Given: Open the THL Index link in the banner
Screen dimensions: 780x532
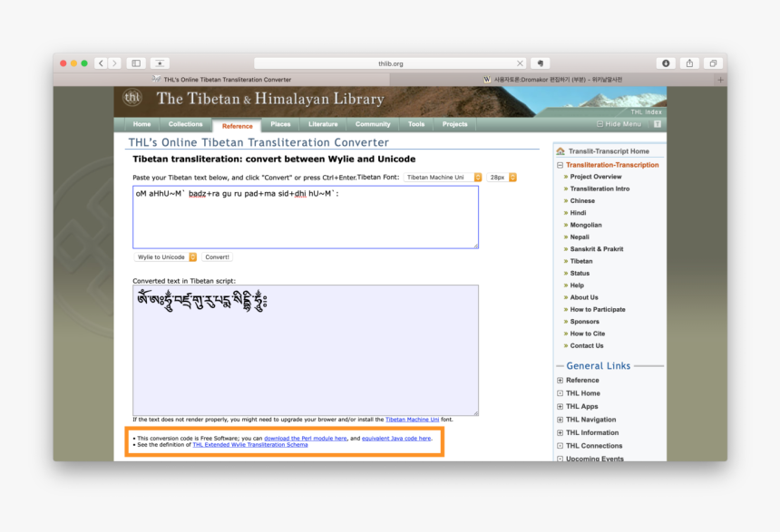Looking at the screenshot, I should click(x=646, y=112).
